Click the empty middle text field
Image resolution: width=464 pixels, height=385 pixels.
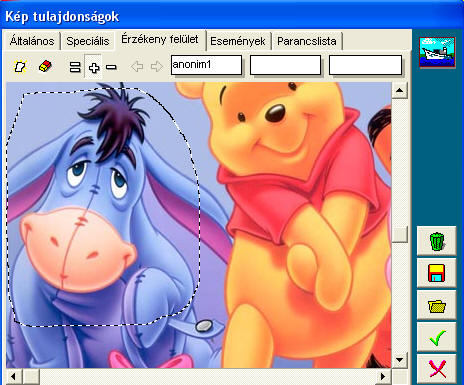click(285, 65)
